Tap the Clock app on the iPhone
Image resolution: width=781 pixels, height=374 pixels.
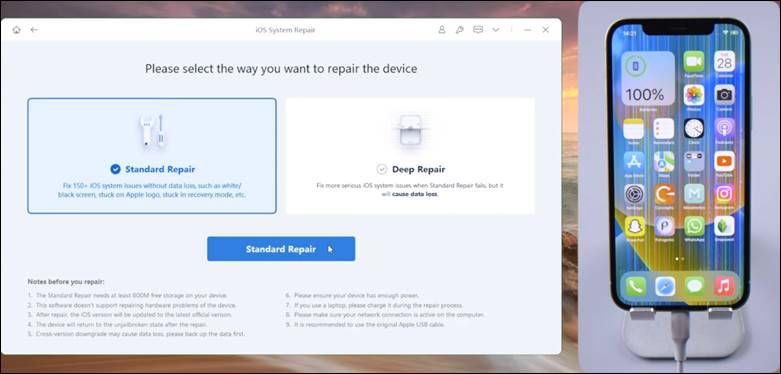pos(694,128)
